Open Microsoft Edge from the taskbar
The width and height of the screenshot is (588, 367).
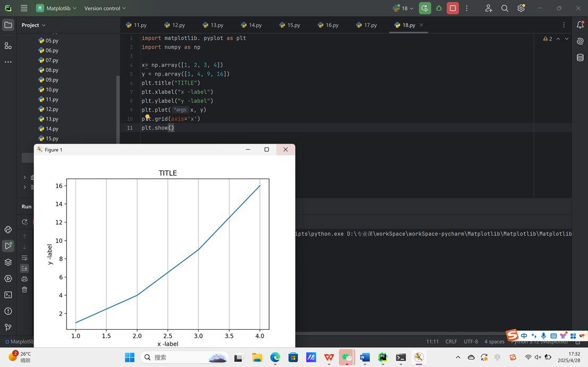275,357
